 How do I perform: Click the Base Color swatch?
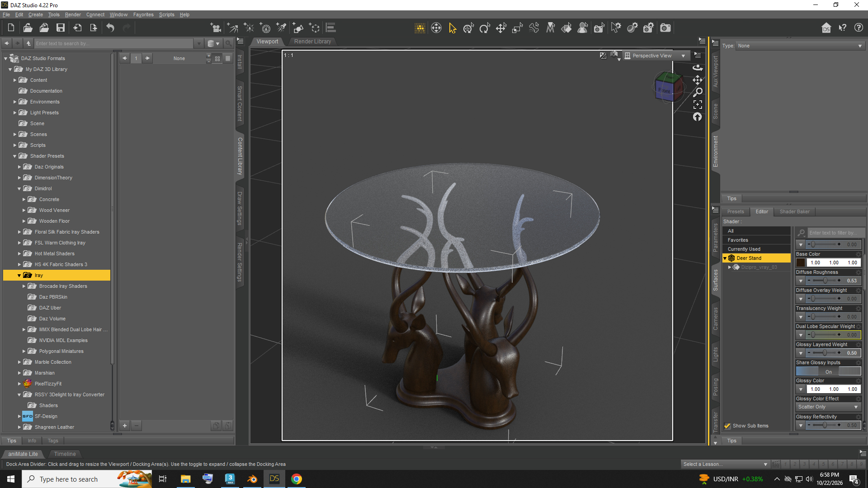pyautogui.click(x=800, y=263)
